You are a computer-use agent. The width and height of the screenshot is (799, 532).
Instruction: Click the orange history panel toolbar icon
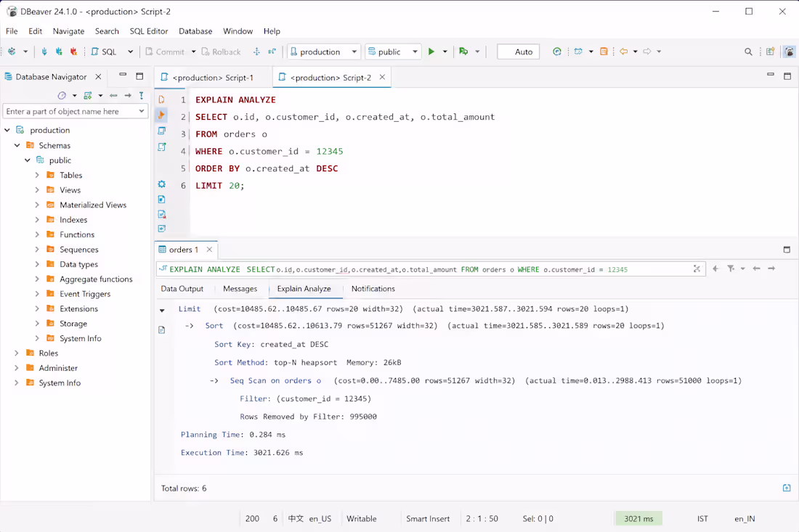[x=604, y=52]
